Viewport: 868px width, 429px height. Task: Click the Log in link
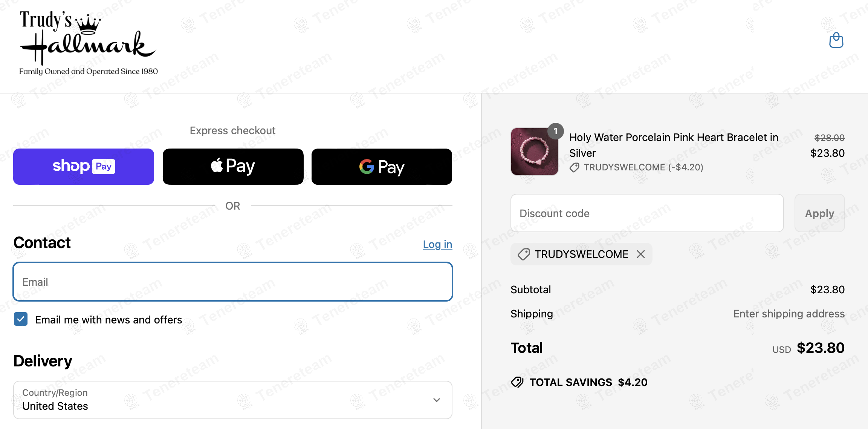[x=437, y=244]
